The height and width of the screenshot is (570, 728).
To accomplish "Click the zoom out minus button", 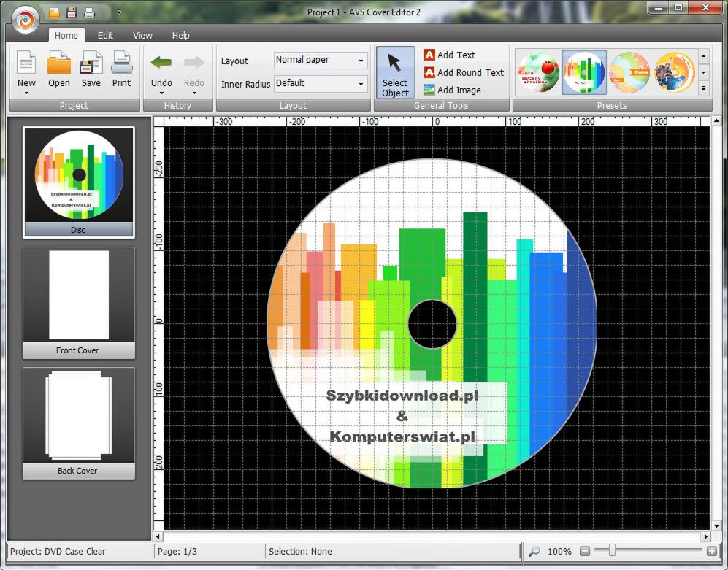I will click(x=585, y=551).
